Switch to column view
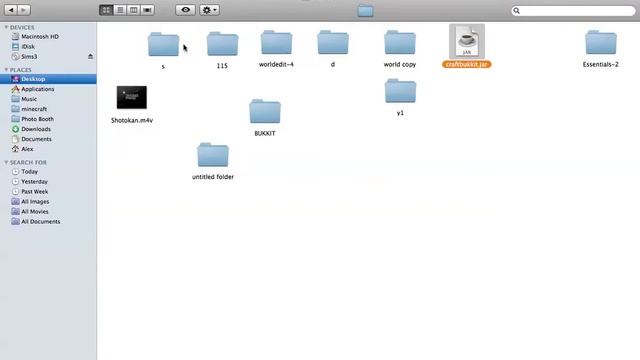The width and height of the screenshot is (640, 360). tap(133, 10)
